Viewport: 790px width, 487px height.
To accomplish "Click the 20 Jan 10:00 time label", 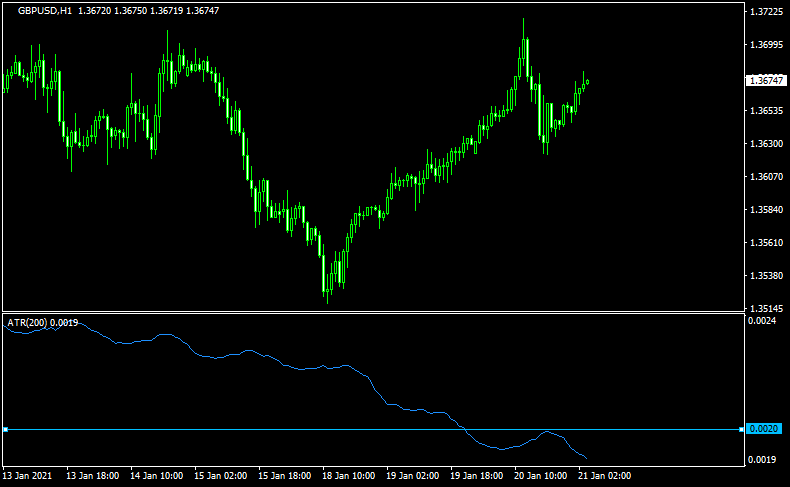I will tap(541, 476).
